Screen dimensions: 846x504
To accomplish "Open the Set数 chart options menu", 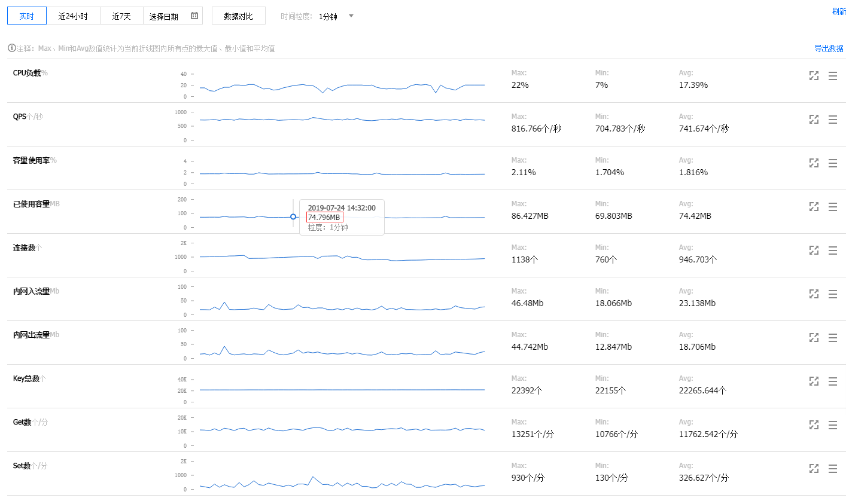I will [x=833, y=469].
